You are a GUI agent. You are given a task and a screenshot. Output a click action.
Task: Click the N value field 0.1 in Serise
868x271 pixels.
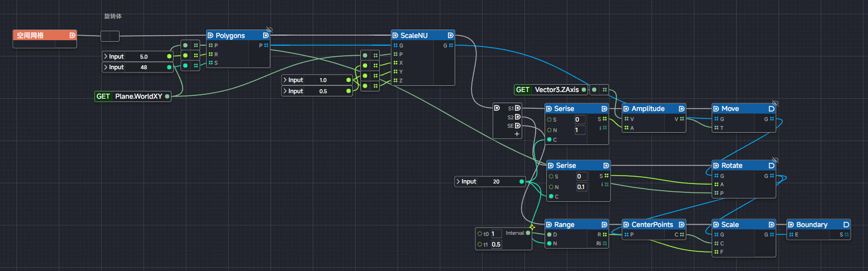point(581,187)
